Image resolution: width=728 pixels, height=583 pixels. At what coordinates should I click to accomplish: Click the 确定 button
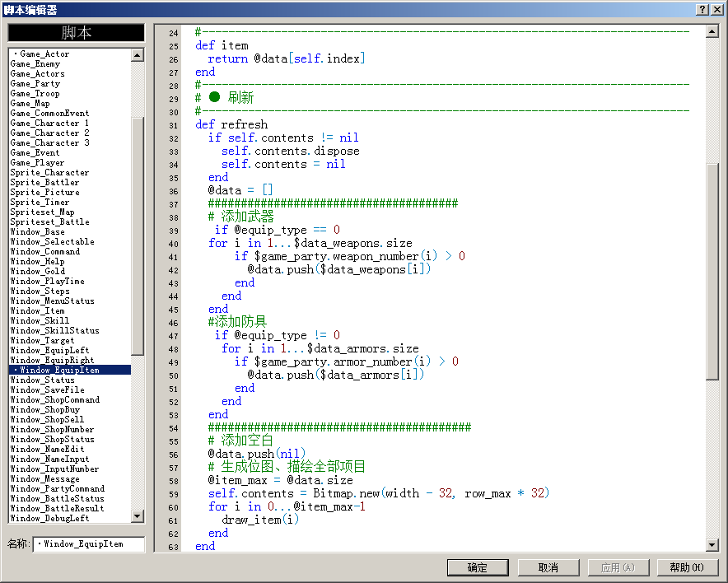(478, 567)
